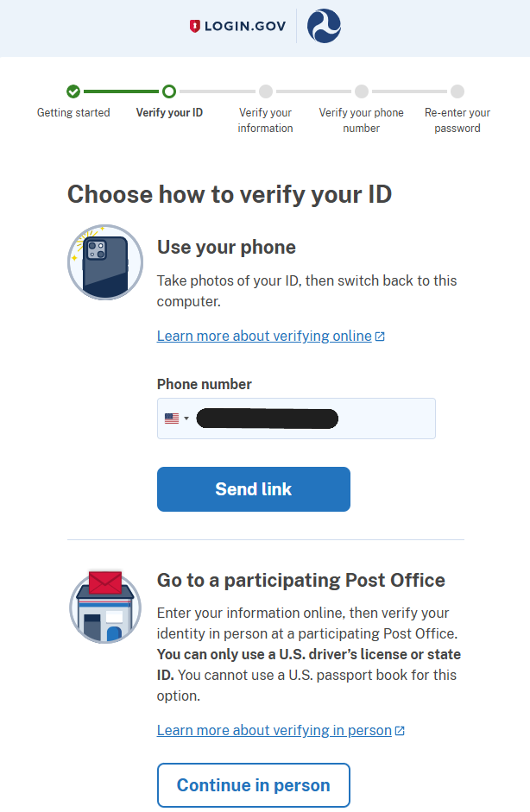Screen dimensions: 530x812
Task: Select the phone illustration icon
Action: click(104, 262)
